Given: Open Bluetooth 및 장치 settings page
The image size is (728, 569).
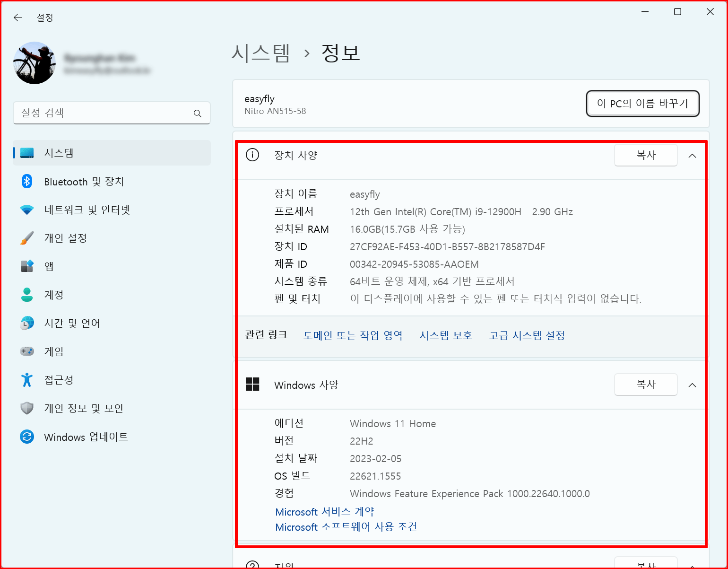Looking at the screenshot, I should click(x=112, y=181).
